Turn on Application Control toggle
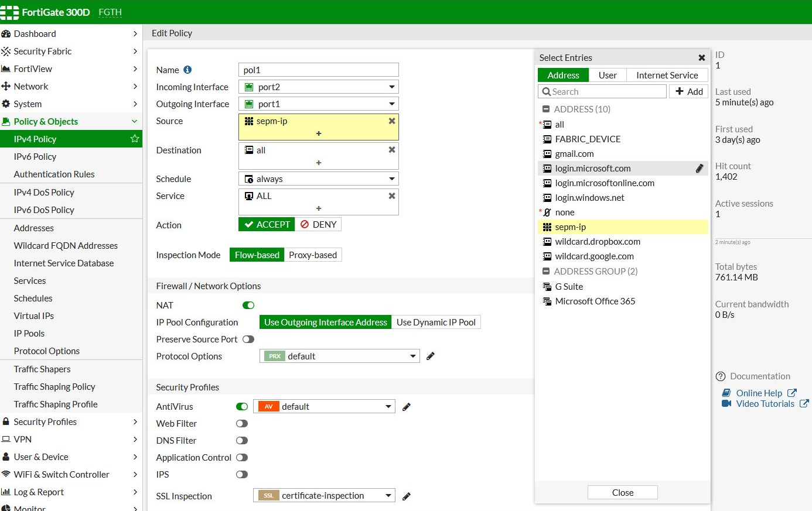The image size is (812, 511). tap(242, 457)
